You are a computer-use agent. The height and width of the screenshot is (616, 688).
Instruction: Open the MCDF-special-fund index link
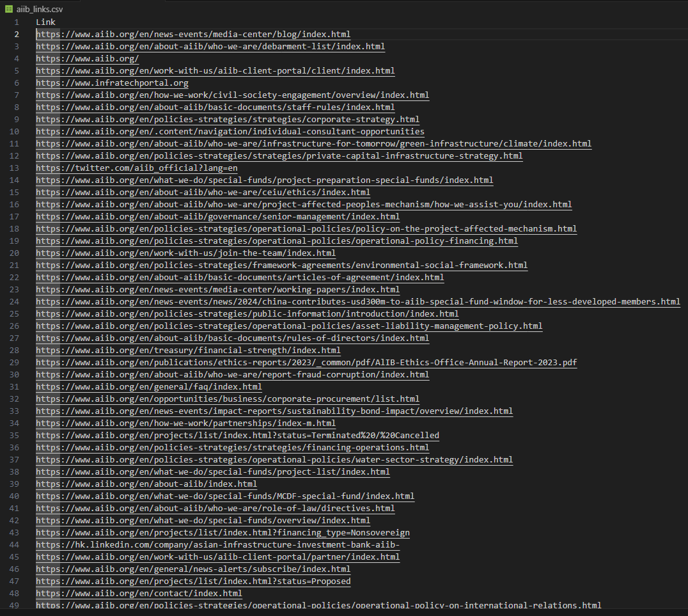[225, 496]
